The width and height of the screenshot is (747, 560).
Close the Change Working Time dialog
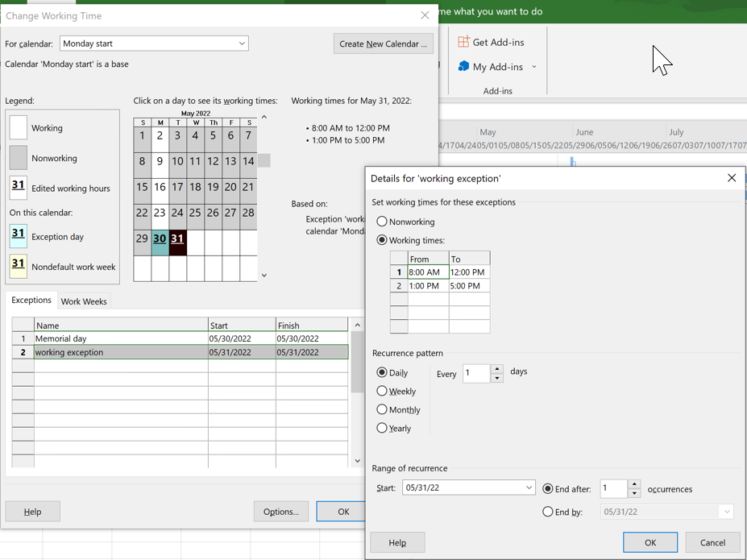tap(425, 15)
